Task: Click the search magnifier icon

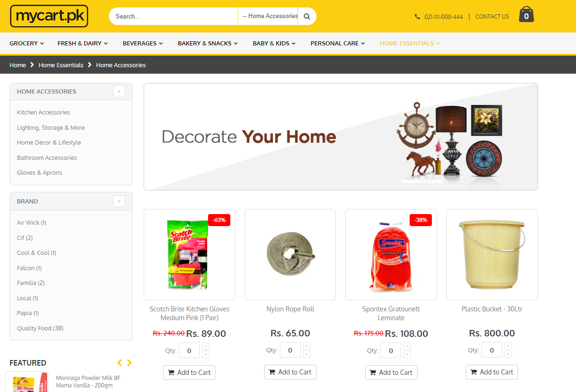Action: (307, 16)
